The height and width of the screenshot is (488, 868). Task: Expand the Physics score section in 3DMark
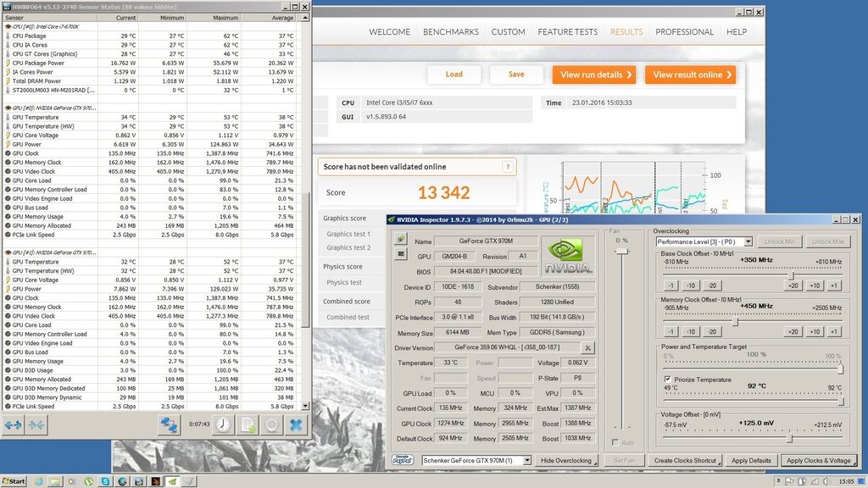[x=351, y=266]
